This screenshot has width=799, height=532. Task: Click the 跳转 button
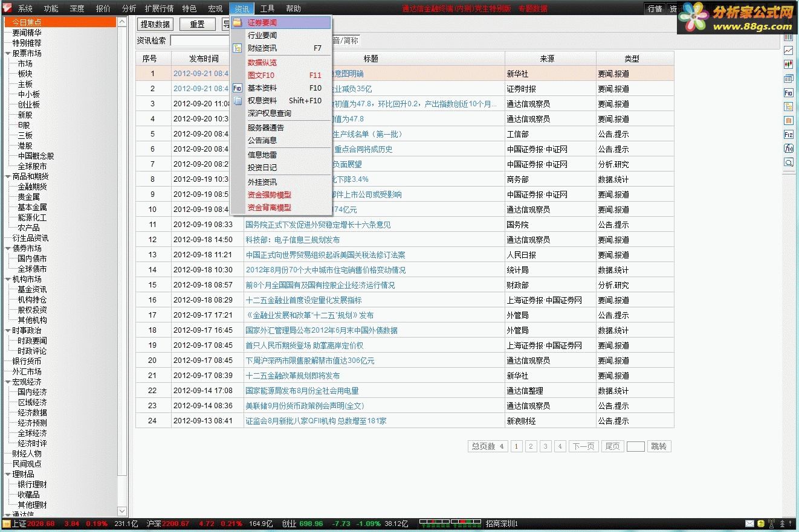tap(659, 446)
